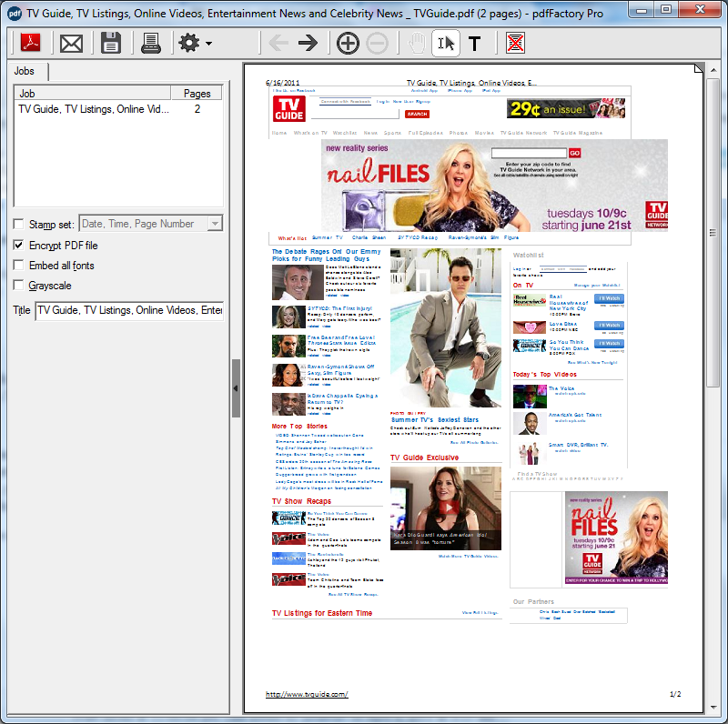Click the Pages column header
Image resolution: width=728 pixels, height=724 pixels.
197,94
